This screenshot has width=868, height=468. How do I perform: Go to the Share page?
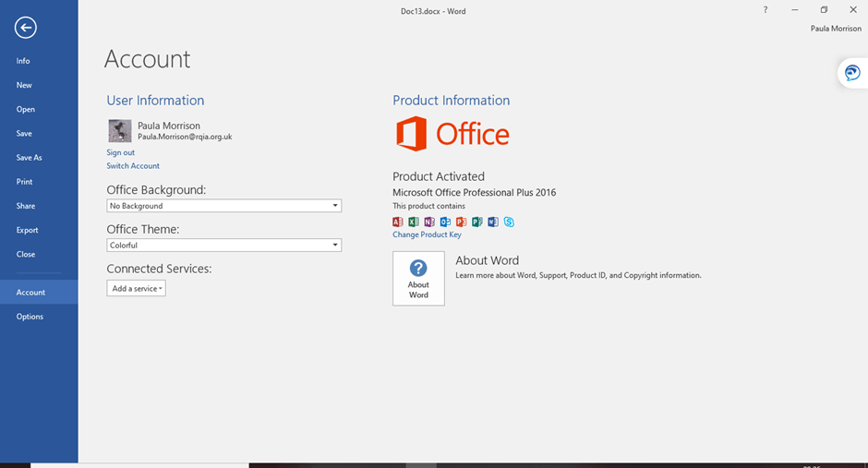[39, 206]
